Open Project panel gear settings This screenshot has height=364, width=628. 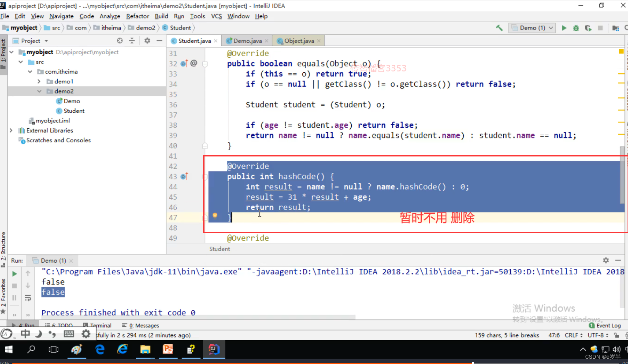pos(147,41)
